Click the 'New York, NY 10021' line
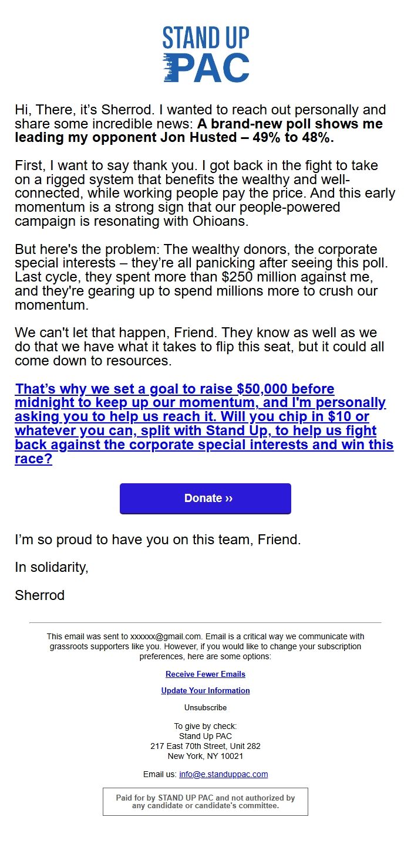This screenshot has width=411, height=868. click(x=206, y=756)
